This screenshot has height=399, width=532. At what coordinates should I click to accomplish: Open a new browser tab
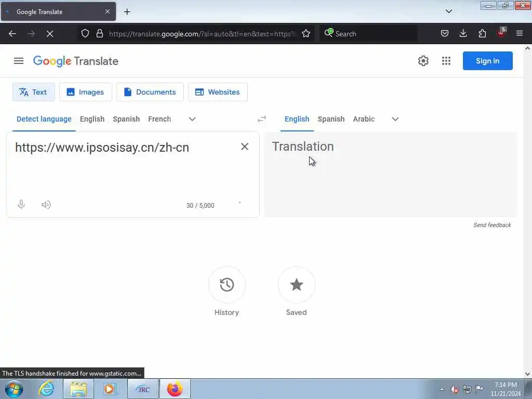pos(127,12)
